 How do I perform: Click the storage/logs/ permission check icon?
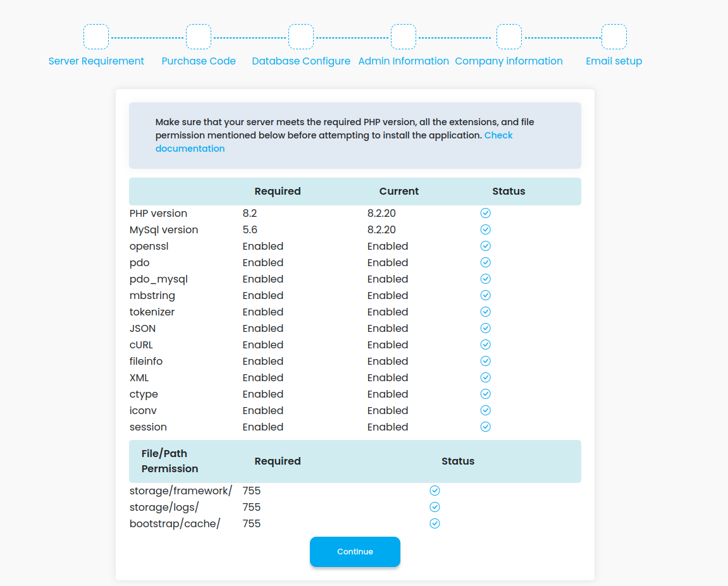click(435, 507)
